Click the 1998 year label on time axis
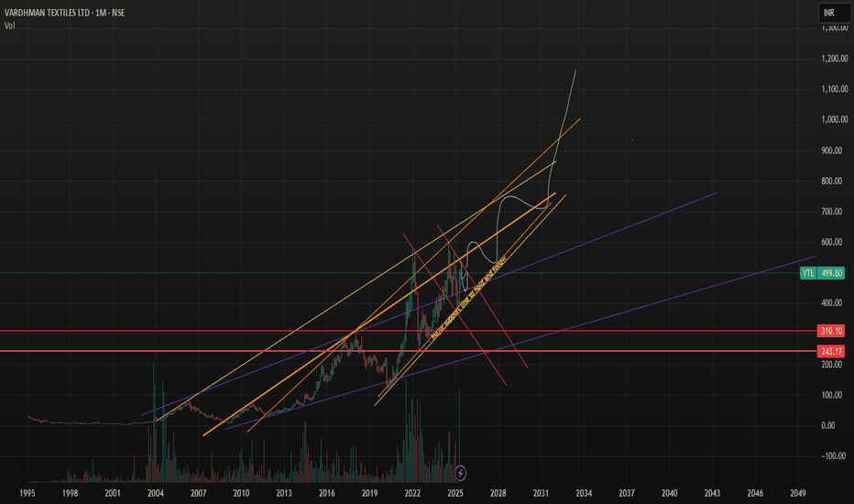854x504 pixels. [x=70, y=493]
